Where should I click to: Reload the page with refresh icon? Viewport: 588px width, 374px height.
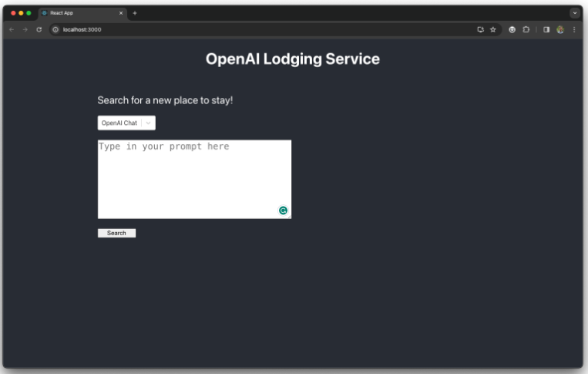click(x=39, y=29)
